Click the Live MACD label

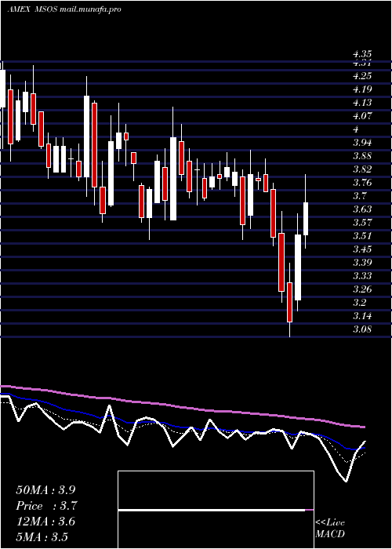coord(330,529)
